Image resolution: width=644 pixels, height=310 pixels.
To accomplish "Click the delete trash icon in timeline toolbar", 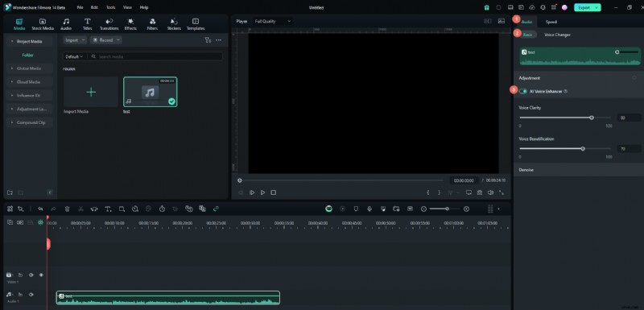I will coord(68,209).
